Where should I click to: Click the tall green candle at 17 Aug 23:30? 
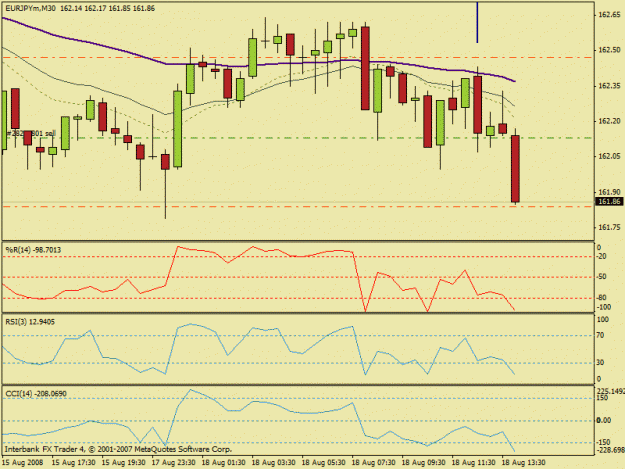coord(177,129)
